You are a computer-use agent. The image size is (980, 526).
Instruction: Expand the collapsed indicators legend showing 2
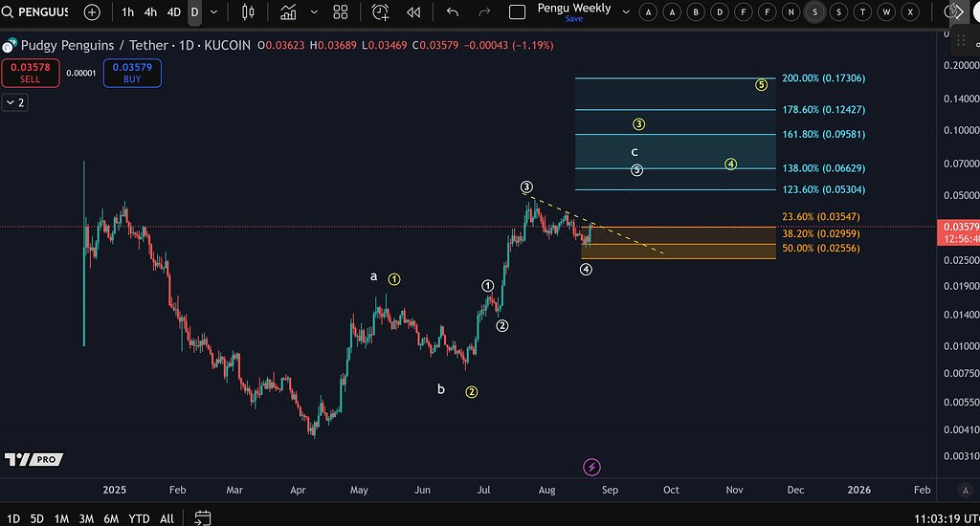[x=14, y=102]
